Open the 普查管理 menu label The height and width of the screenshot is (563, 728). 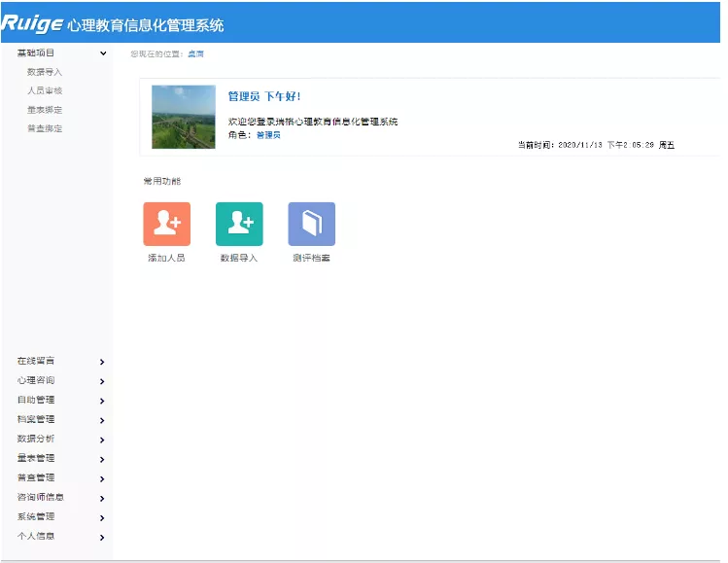pyautogui.click(x=36, y=478)
